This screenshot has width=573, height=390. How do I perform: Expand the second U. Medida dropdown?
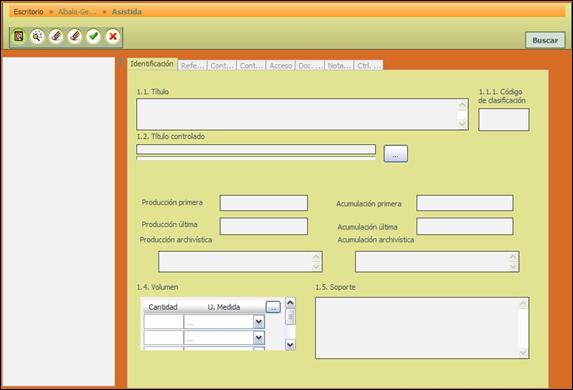259,337
